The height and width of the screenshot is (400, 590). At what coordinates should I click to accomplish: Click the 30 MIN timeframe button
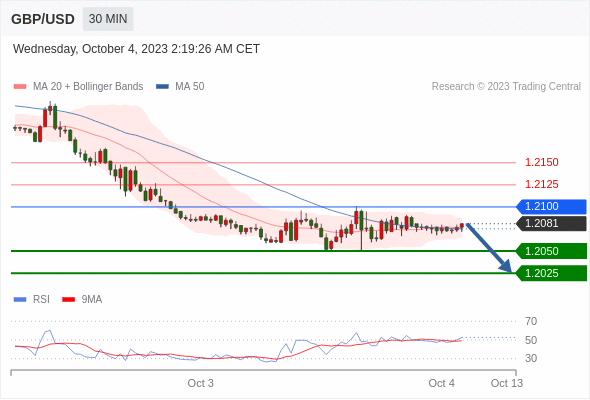pyautogui.click(x=108, y=19)
